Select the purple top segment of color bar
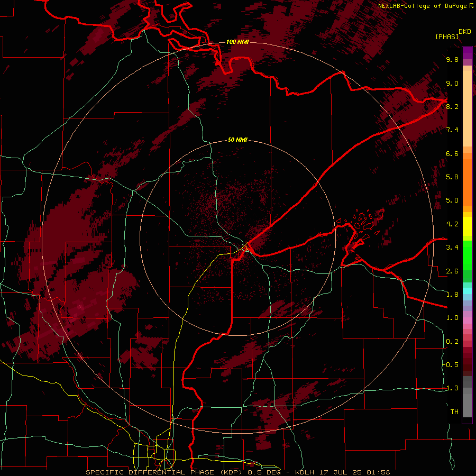Screen dimensions: 476x476 click(x=467, y=53)
